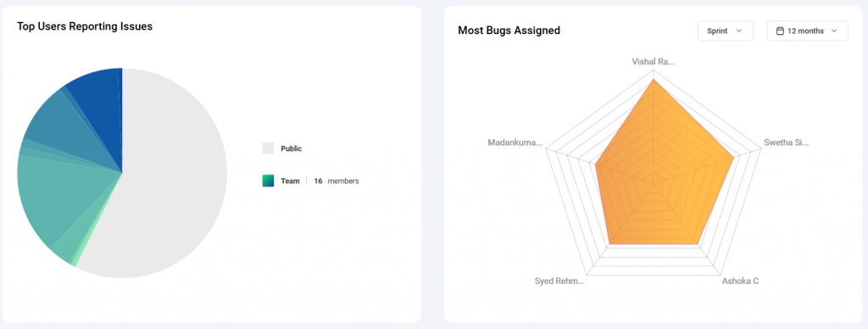
Task: Click the Vishal Ra... radar axis label
Action: [x=654, y=62]
